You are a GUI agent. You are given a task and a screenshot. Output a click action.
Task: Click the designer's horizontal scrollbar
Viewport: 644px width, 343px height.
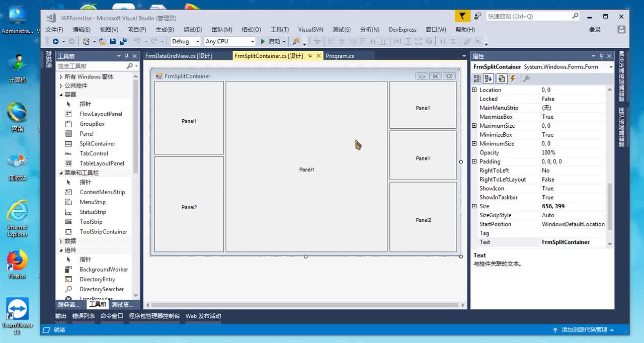(x=305, y=305)
